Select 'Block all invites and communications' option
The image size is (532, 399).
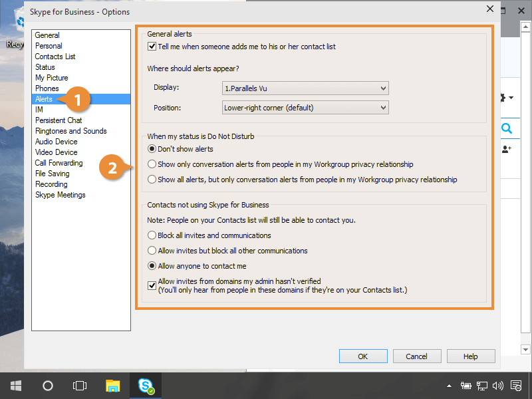152,235
